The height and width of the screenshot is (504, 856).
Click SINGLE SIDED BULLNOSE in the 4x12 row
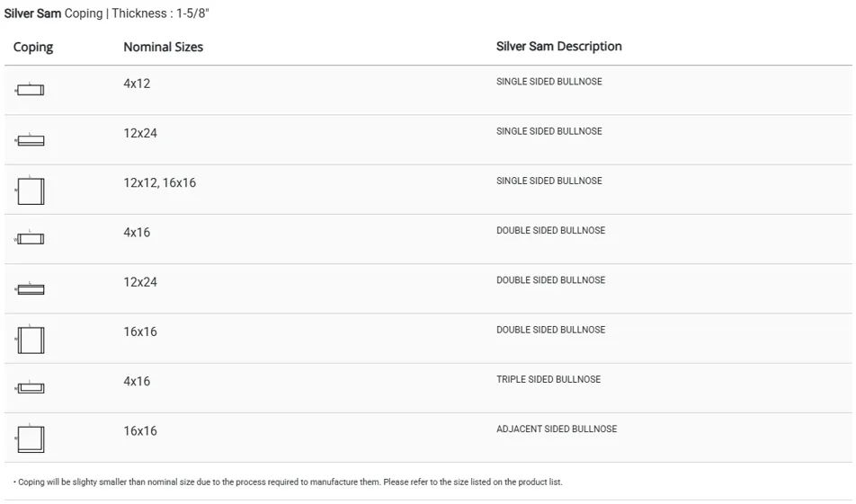pyautogui.click(x=548, y=82)
